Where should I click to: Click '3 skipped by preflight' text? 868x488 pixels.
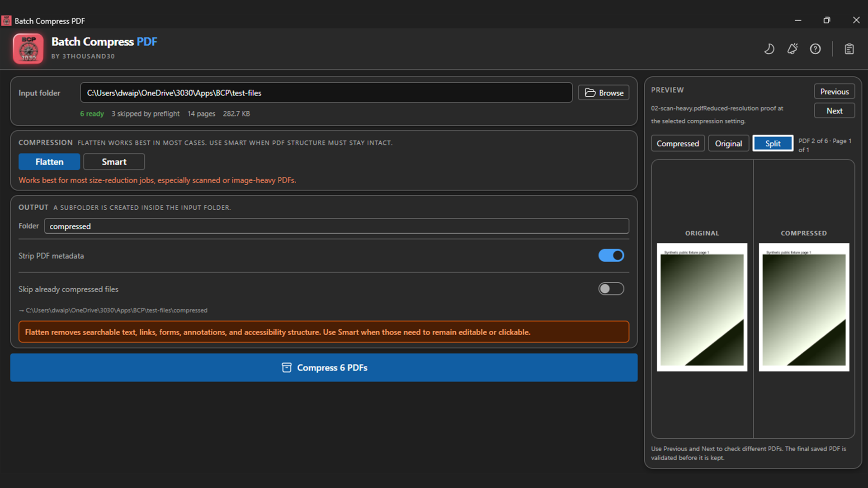coord(146,113)
